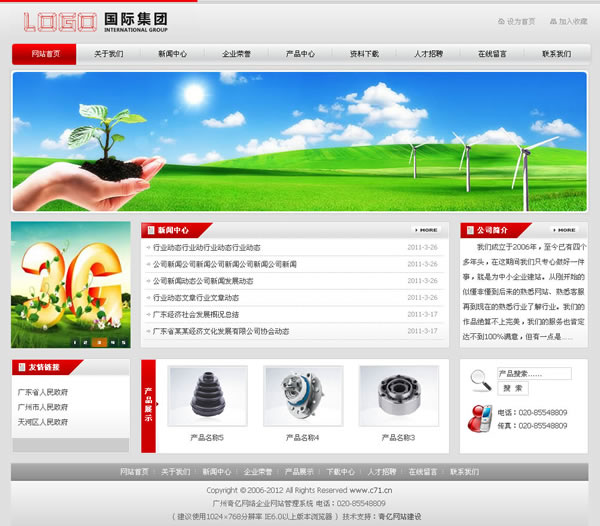600x526 pixels.
Task: Click the LOGO 国际集团 header logo
Action: 95,22
